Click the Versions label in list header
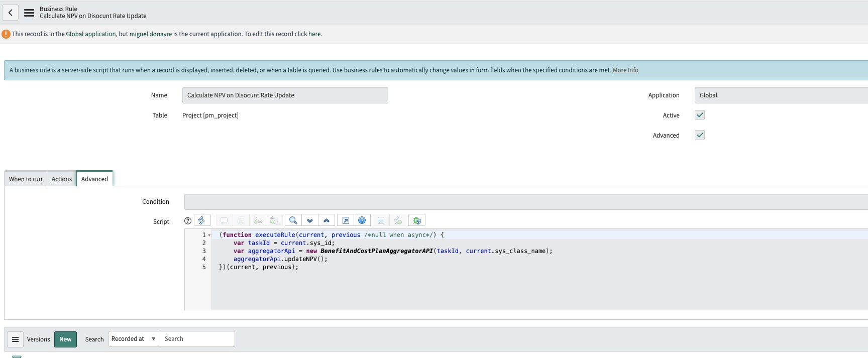 pos(39,339)
